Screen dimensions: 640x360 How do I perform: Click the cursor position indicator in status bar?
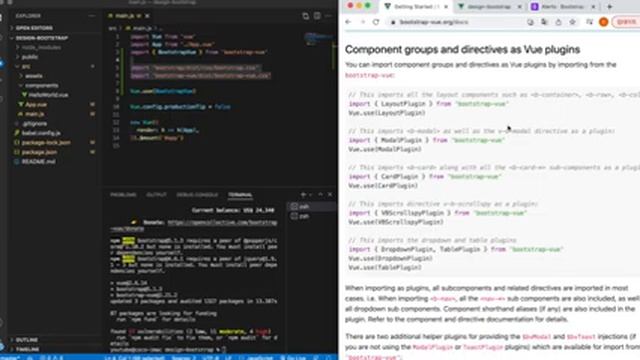pyautogui.click(x=134, y=358)
